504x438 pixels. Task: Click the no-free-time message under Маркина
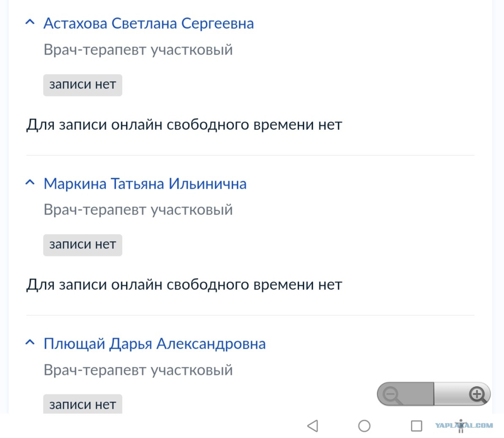pyautogui.click(x=184, y=285)
